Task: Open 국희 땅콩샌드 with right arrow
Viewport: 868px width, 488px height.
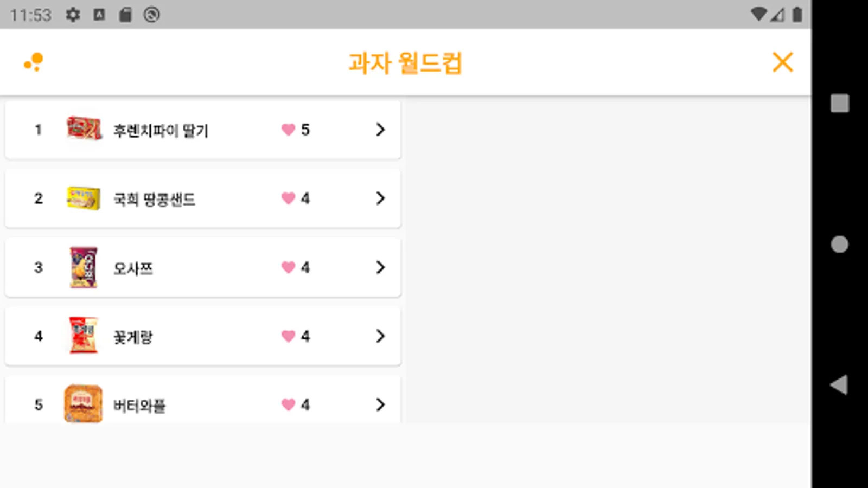Action: pyautogui.click(x=380, y=198)
